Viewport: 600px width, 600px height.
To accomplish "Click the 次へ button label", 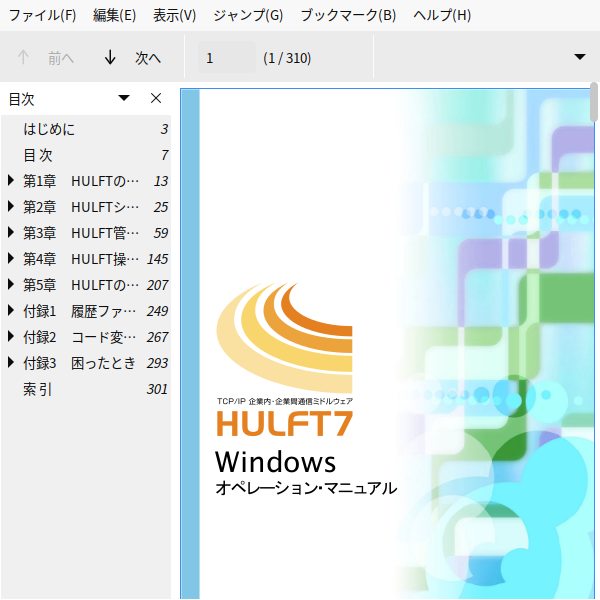I will 148,58.
